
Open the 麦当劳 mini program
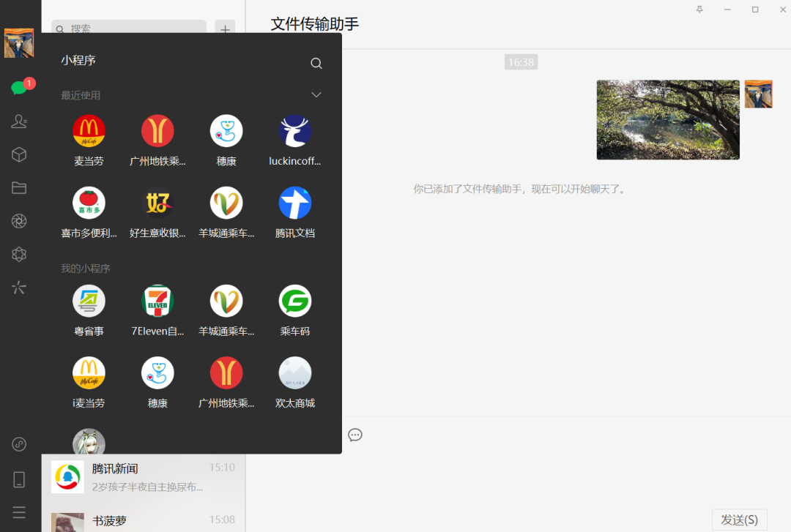89,130
